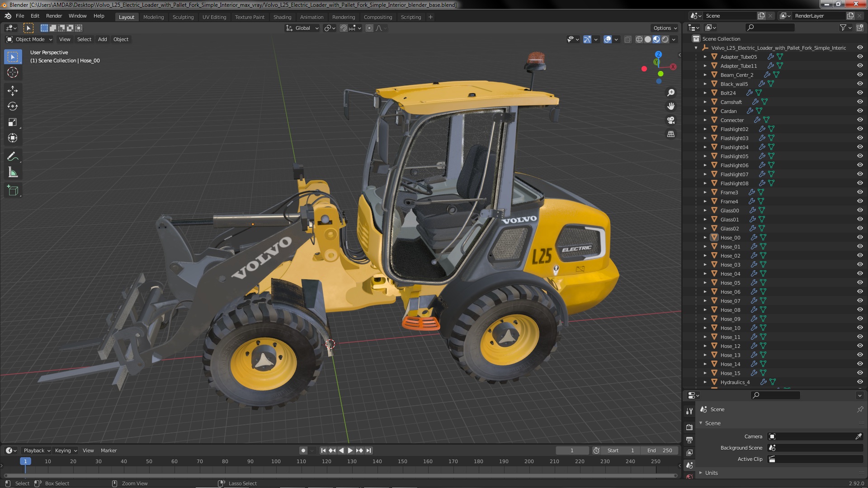Open the Object menu in viewport
Viewport: 868px width, 488px height.
tap(121, 40)
